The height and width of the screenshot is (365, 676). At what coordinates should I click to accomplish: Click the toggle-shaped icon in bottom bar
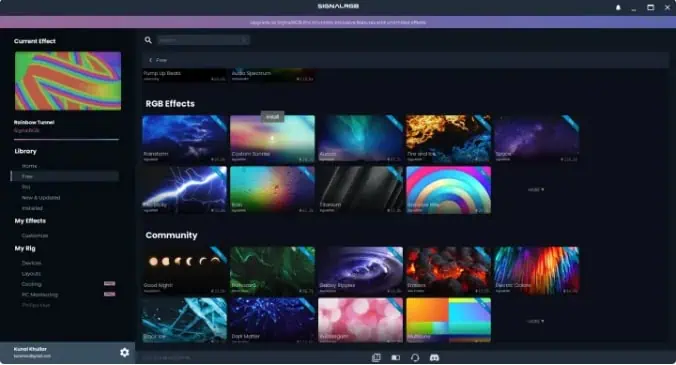396,358
